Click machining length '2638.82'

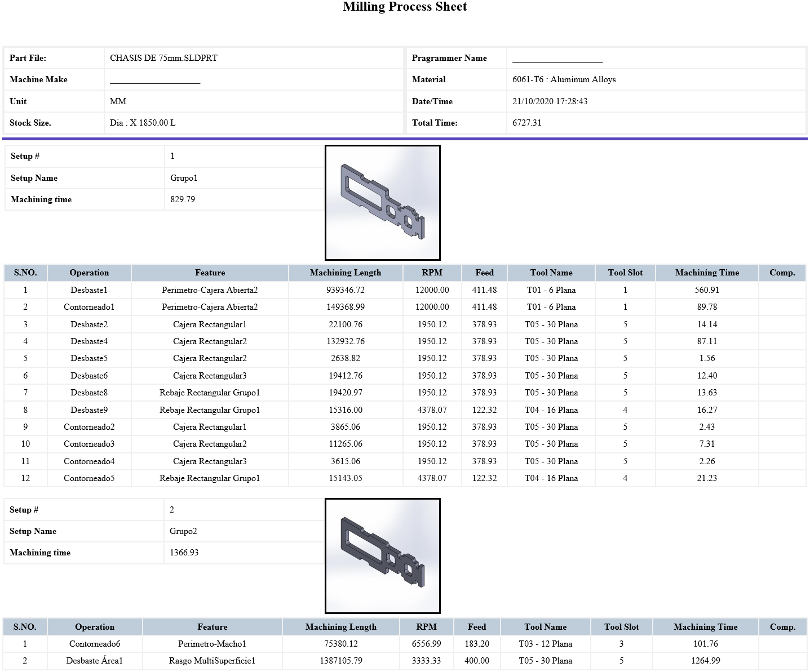pos(346,358)
